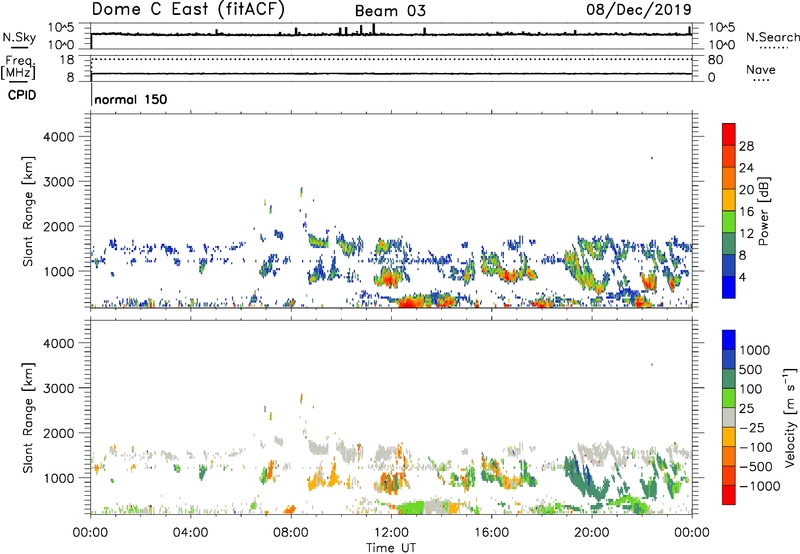Click the '04:00' time axis label
Image resolution: width=800 pixels, height=554 pixels.
coord(190,533)
